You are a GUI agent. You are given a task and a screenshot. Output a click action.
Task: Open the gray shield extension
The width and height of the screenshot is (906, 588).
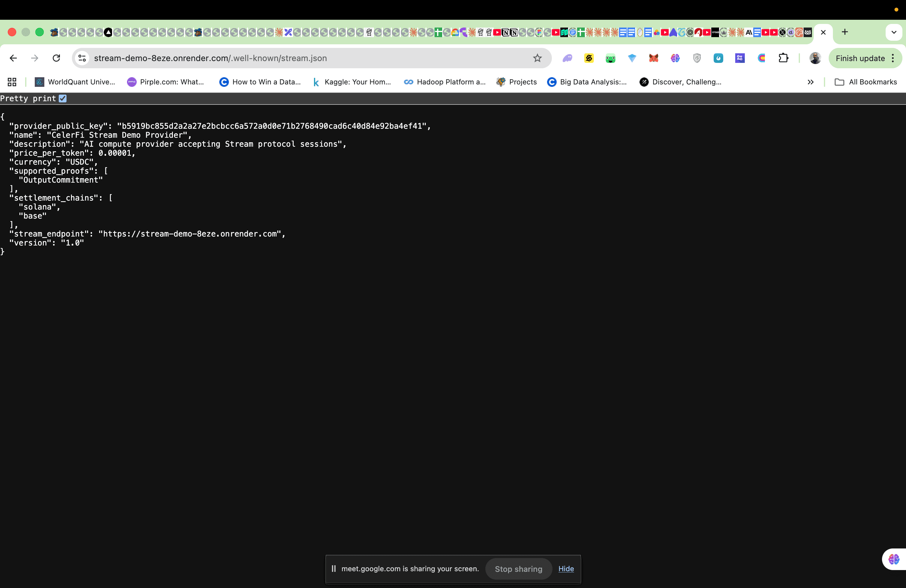(697, 58)
